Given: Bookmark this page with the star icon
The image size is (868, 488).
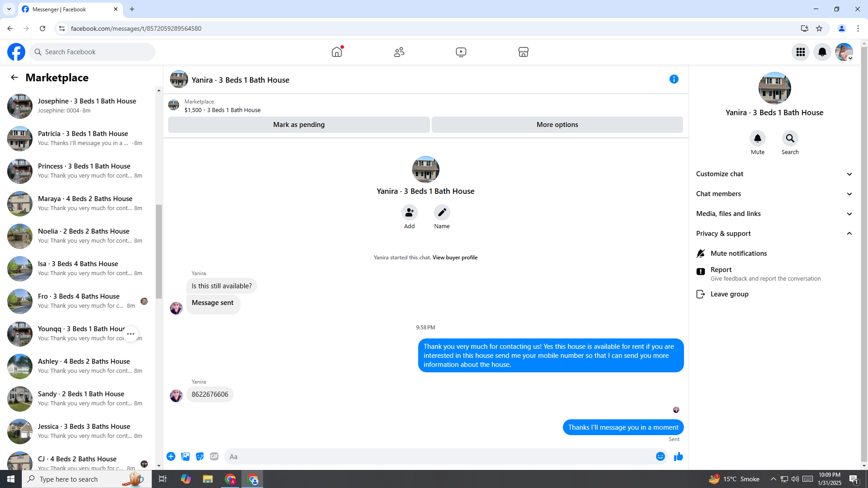Looking at the screenshot, I should pos(819,28).
